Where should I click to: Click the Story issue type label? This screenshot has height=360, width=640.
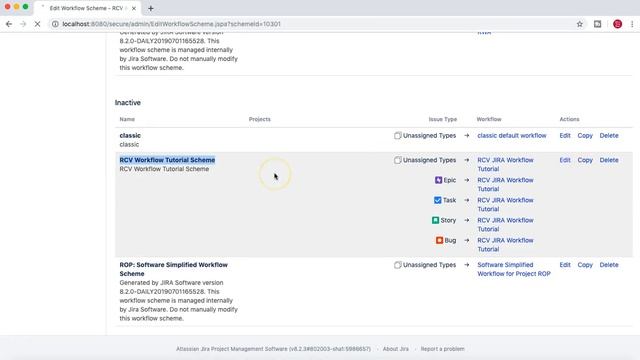pos(448,220)
